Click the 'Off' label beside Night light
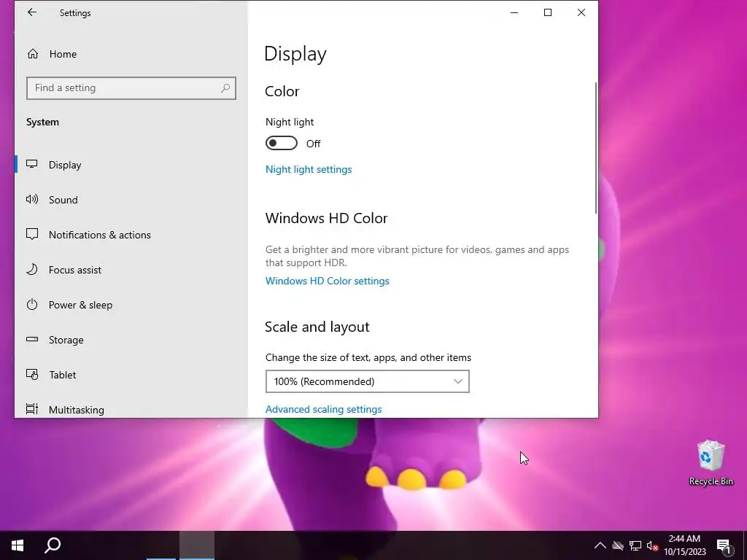Viewport: 747px width, 560px height. [313, 144]
